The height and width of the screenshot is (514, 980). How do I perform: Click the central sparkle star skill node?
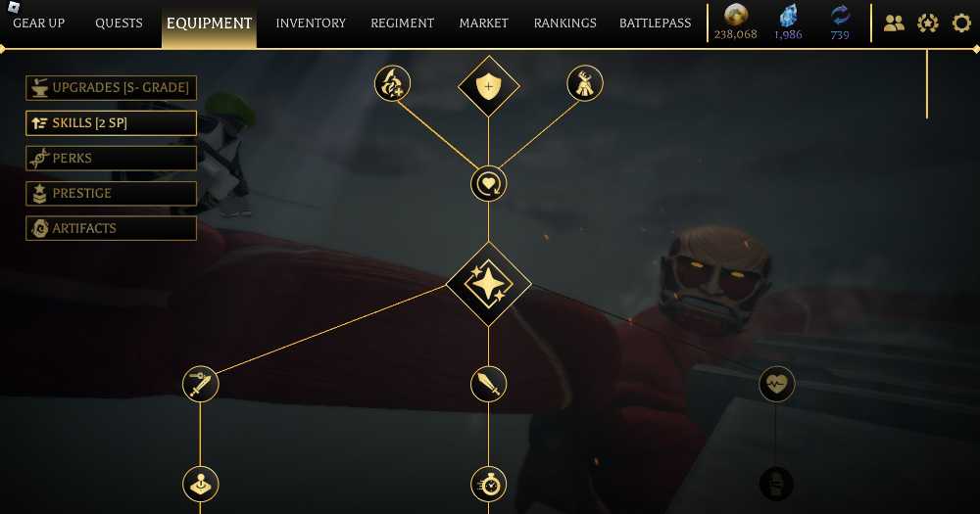coord(488,285)
